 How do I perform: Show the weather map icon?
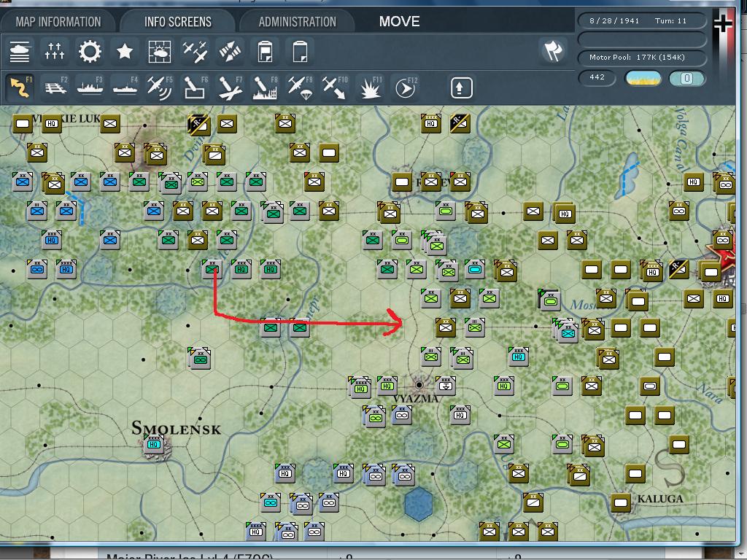160,52
